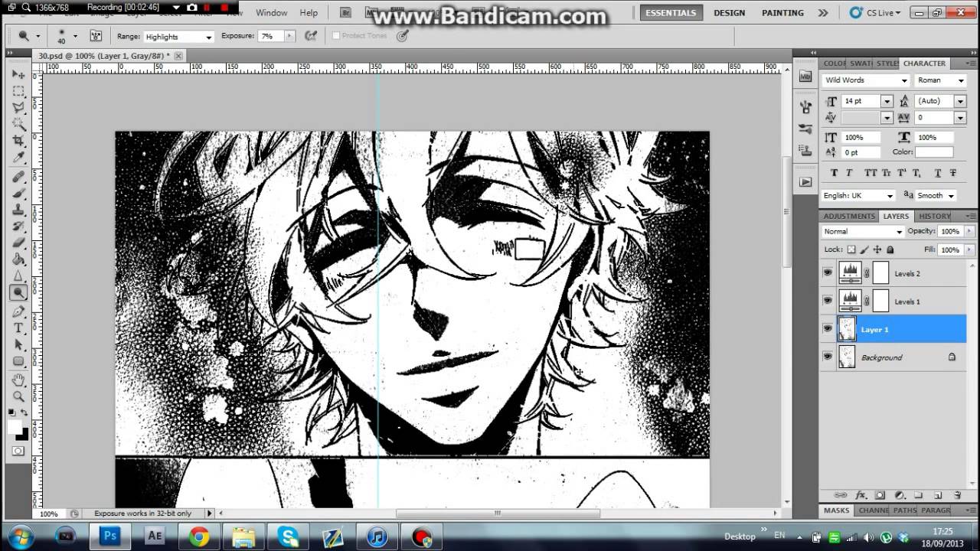Enable airbrush mode in options bar

(310, 36)
